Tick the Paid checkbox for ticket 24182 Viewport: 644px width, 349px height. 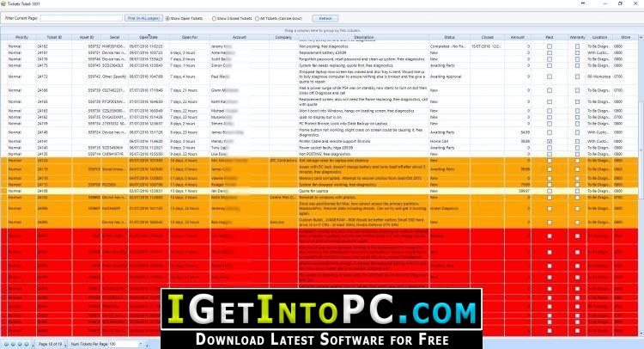click(x=550, y=46)
